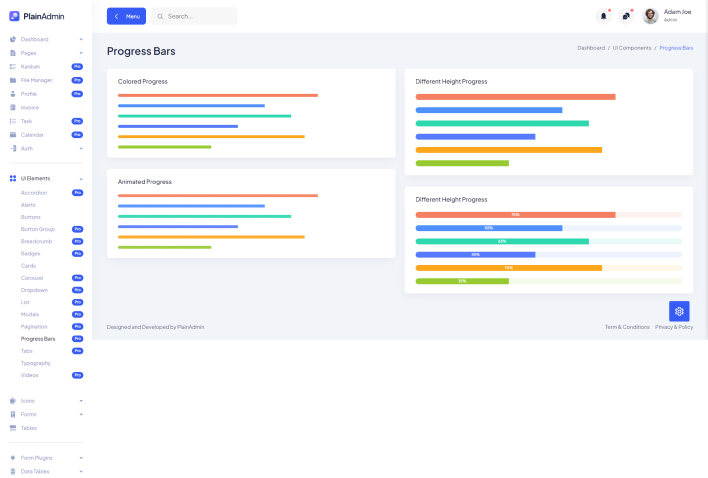
Task: Click the Kanban sidebar icon
Action: (x=13, y=66)
